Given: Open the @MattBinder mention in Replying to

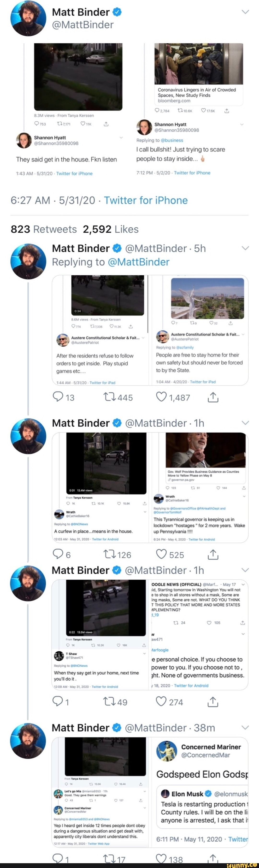Looking at the screenshot, I should pos(138,262).
